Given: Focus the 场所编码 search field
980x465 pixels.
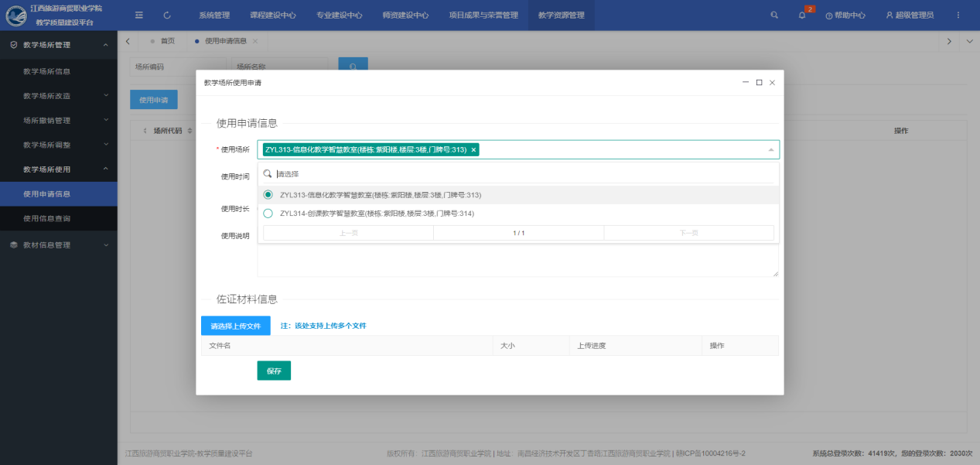Looking at the screenshot, I should [177, 67].
